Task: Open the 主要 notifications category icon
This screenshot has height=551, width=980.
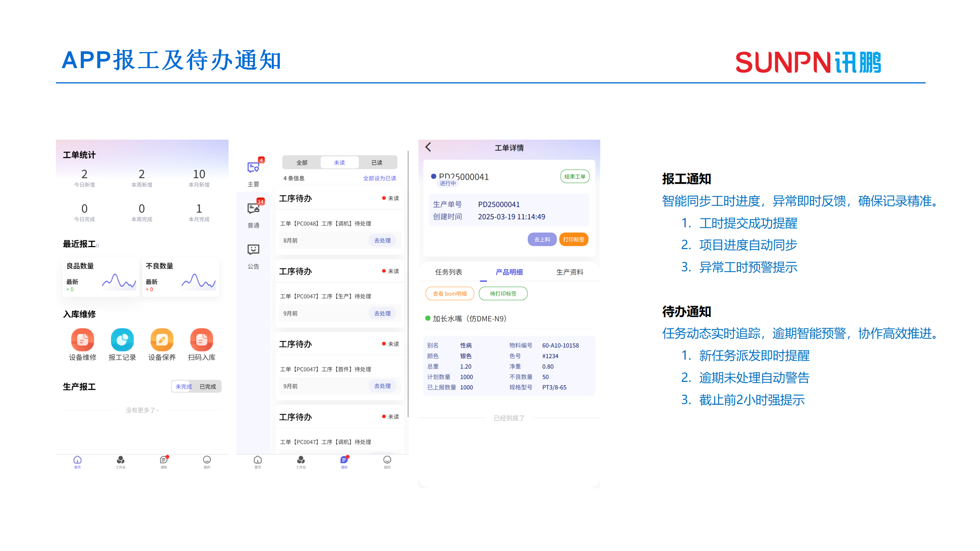Action: pyautogui.click(x=254, y=169)
